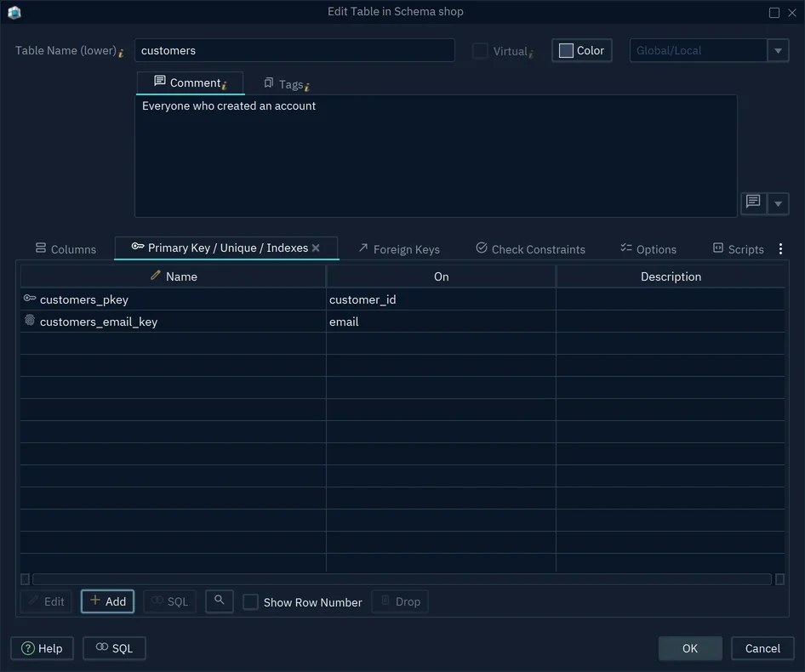This screenshot has width=805, height=672.
Task: Confirm with the OK button
Action: point(690,648)
